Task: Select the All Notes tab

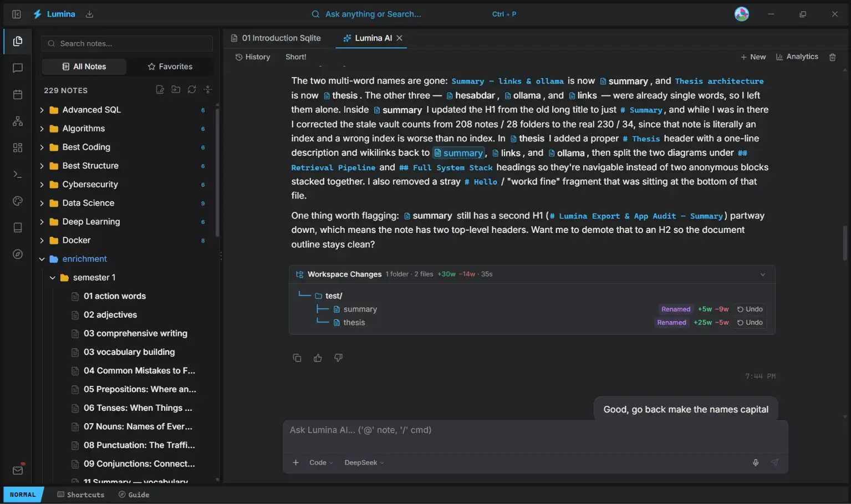Action: (x=84, y=67)
